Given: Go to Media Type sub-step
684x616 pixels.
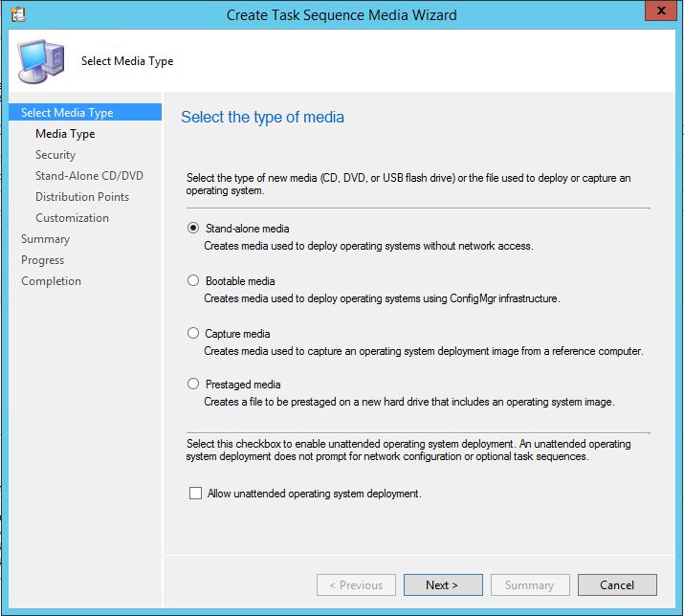Looking at the screenshot, I should coord(65,134).
